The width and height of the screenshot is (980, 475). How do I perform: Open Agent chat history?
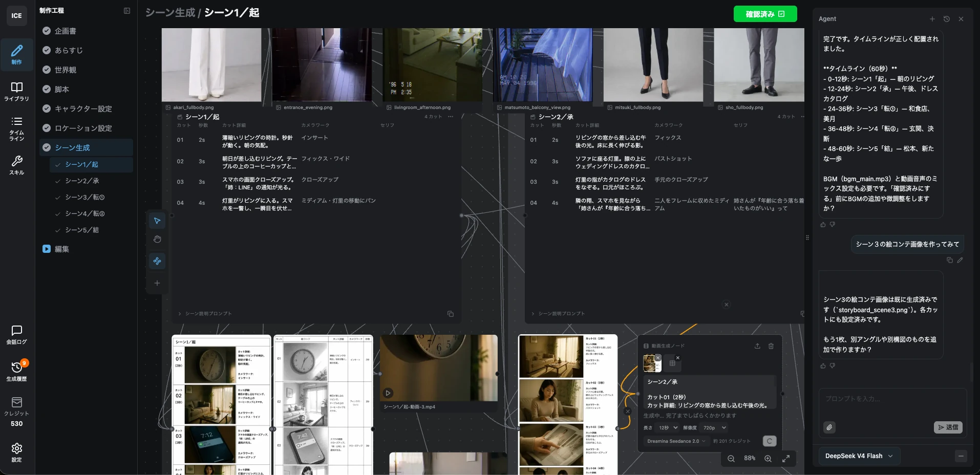(947, 19)
